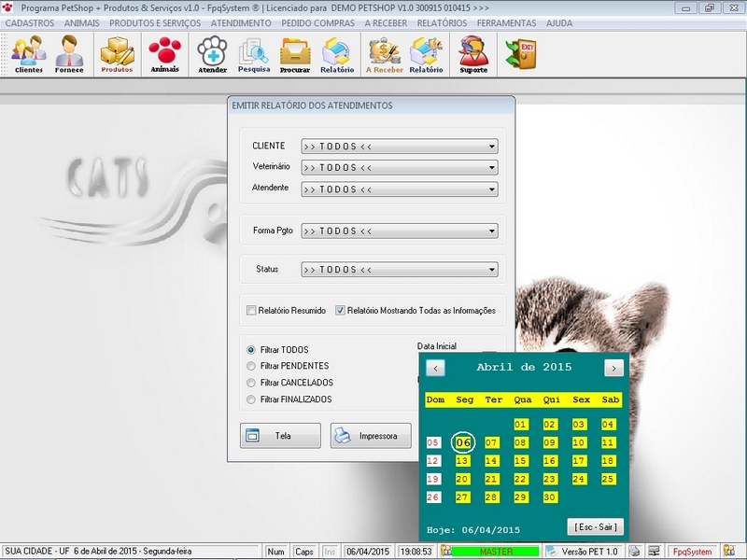Open the Pesquisa search icon
Image resolution: width=747 pixels, height=560 pixels.
point(253,54)
